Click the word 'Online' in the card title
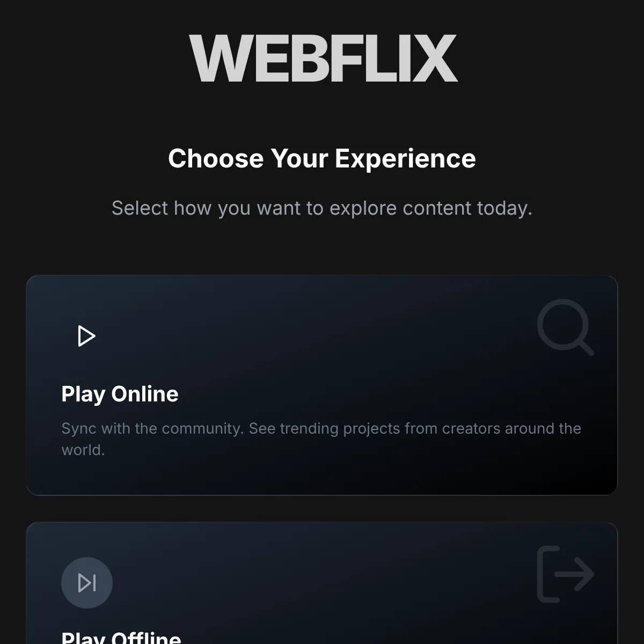The image size is (644, 644). [145, 394]
